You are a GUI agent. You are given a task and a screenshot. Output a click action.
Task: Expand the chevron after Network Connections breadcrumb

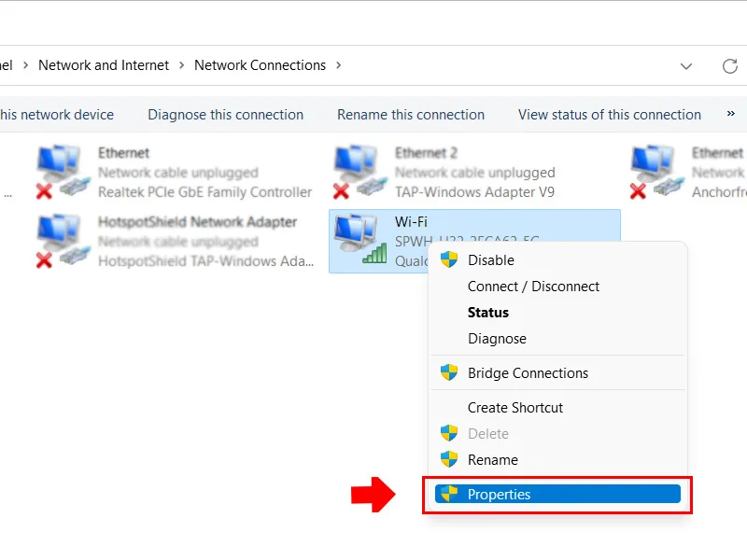pyautogui.click(x=338, y=65)
